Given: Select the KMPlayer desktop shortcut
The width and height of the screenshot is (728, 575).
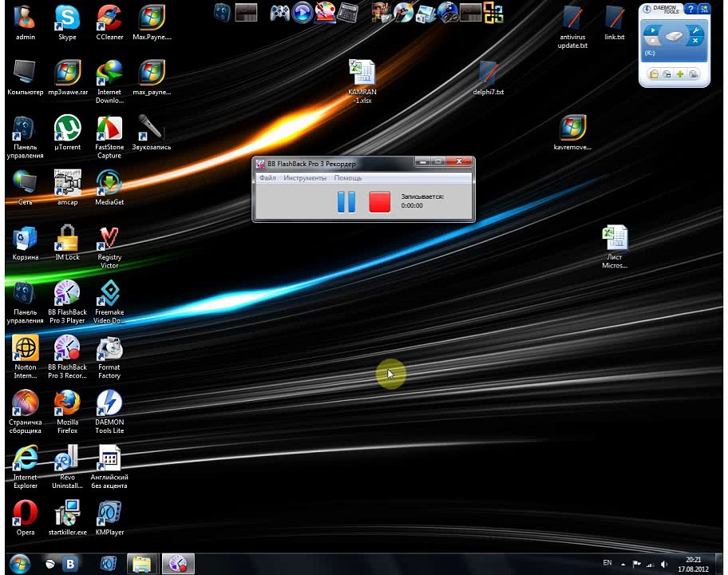Looking at the screenshot, I should [109, 517].
